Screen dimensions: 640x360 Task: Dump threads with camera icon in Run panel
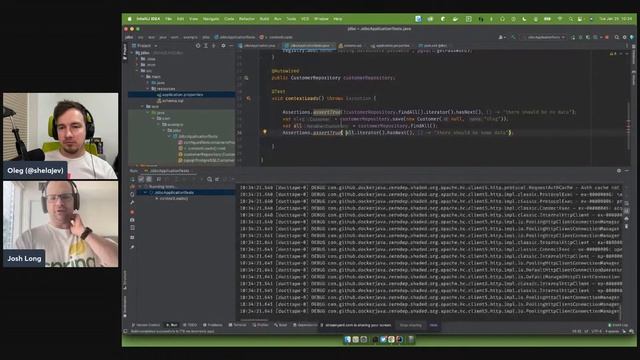click(x=132, y=220)
